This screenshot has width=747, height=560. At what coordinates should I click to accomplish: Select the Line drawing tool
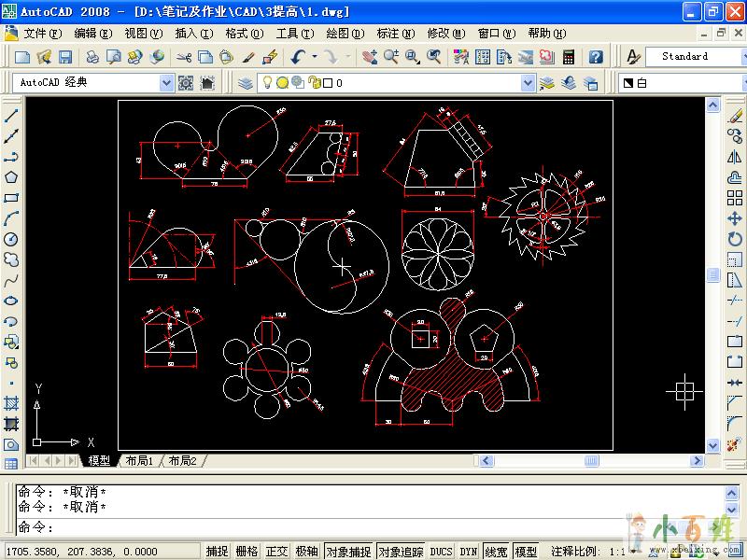(x=11, y=117)
